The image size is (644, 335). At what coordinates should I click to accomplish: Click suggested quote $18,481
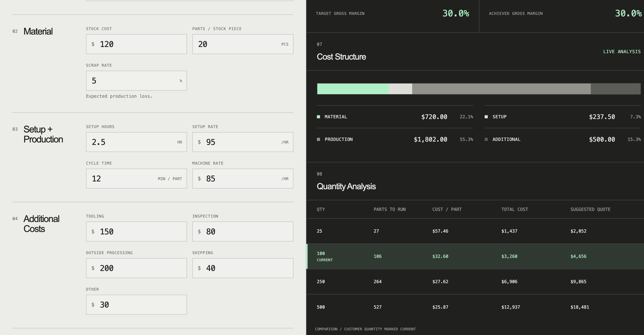(x=580, y=307)
